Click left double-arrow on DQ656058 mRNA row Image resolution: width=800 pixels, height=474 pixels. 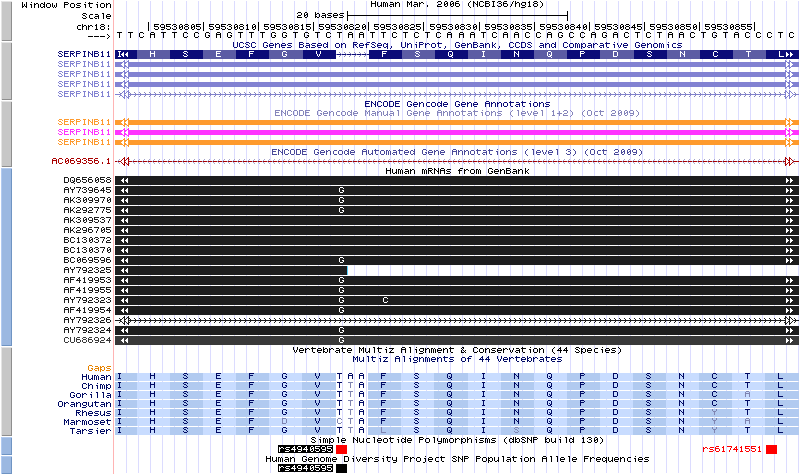124,180
